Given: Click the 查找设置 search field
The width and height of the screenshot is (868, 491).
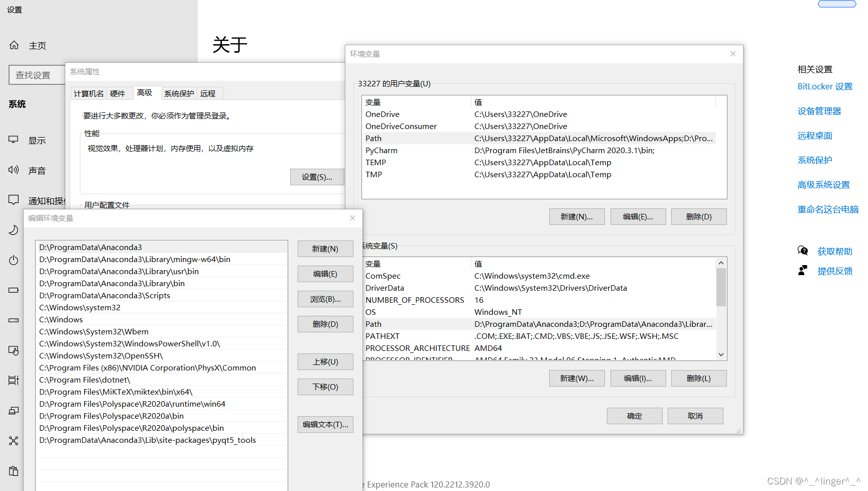Looking at the screenshot, I should [37, 75].
